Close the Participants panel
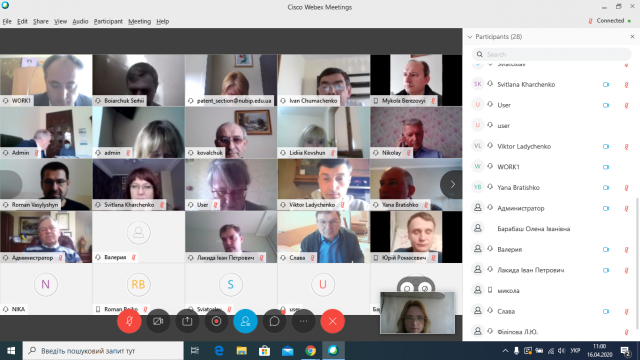 tap(632, 37)
